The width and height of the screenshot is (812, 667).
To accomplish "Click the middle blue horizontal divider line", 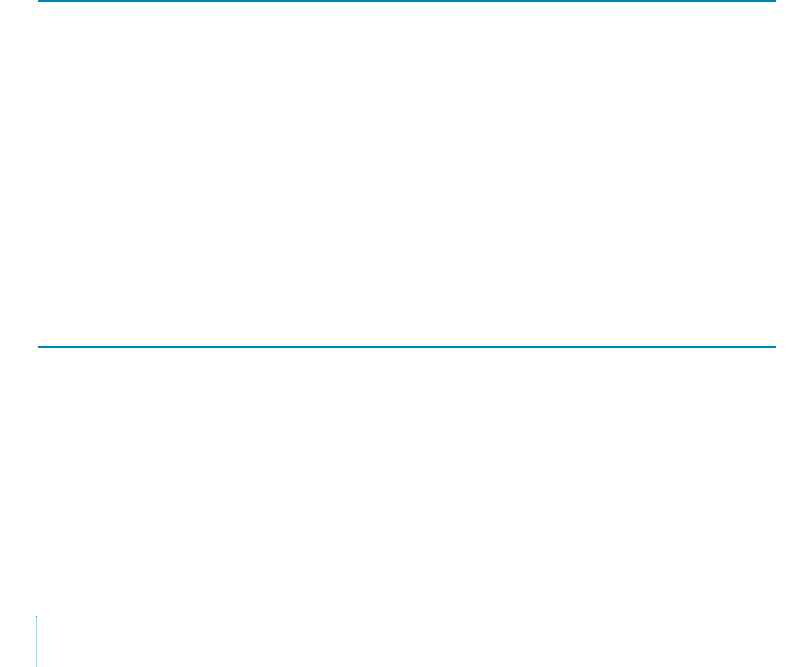I will (x=407, y=347).
